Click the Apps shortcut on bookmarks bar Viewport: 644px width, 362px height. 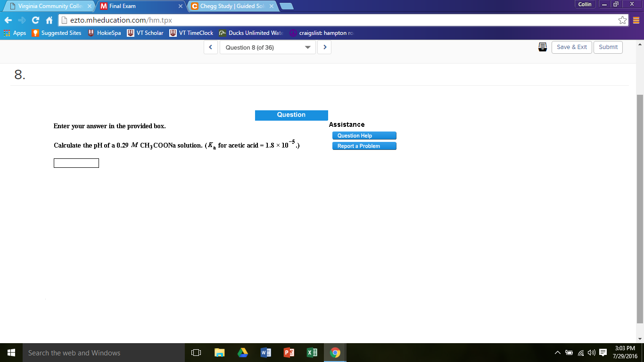pos(14,33)
